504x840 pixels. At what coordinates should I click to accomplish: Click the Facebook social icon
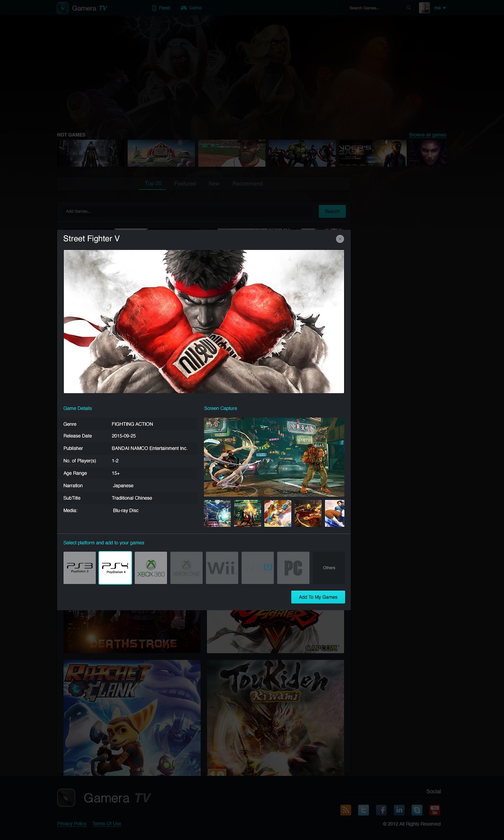[381, 810]
